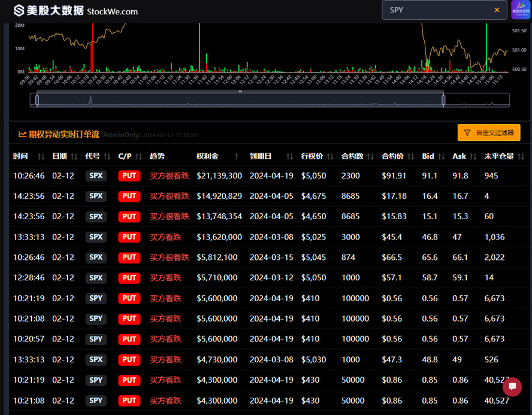
Task: Click the top grip of the range selector
Action: pos(240,91)
